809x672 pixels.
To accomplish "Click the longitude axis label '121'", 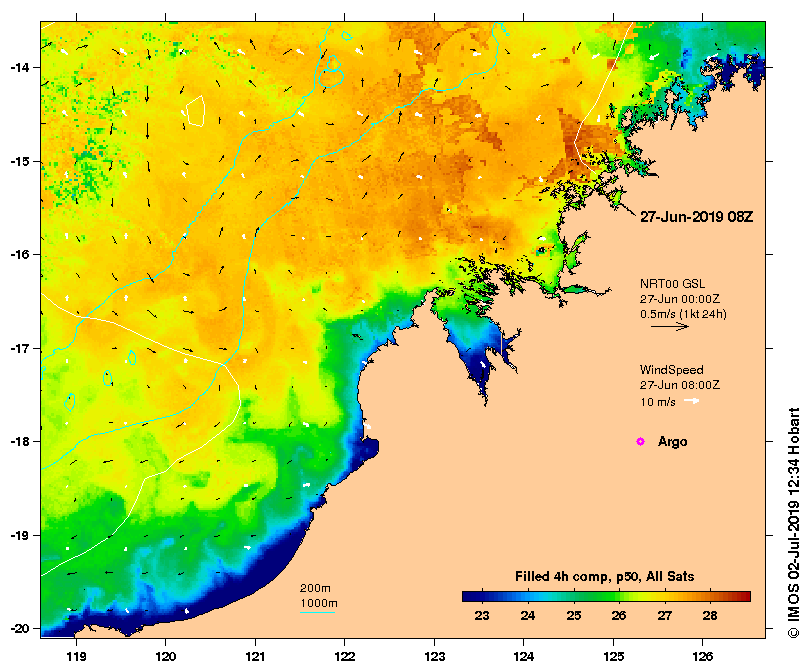I will point(255,657).
